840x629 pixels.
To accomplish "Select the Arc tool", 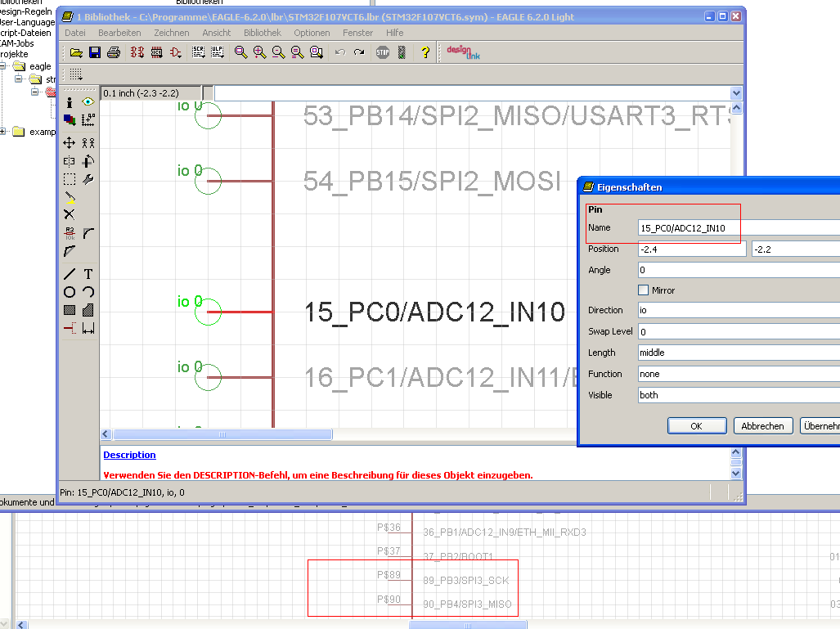I will click(x=88, y=292).
